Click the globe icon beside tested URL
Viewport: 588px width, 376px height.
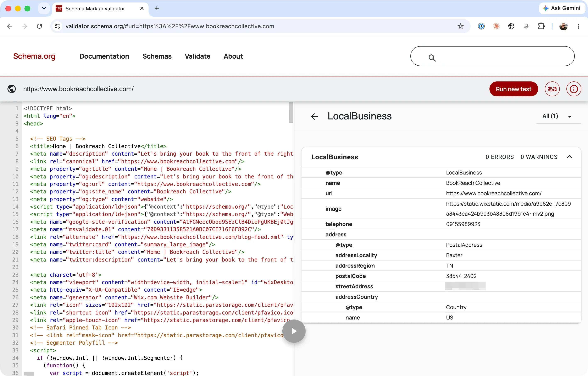pyautogui.click(x=12, y=89)
